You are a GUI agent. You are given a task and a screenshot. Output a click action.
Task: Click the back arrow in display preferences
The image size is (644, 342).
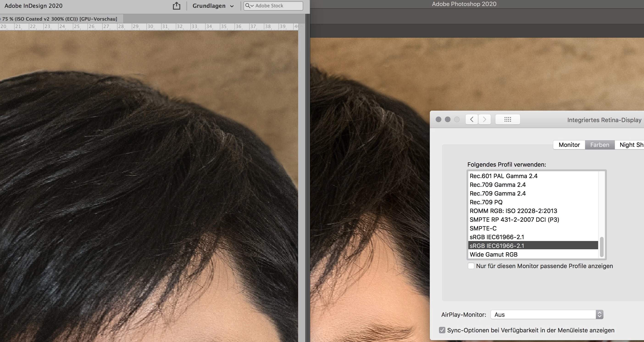472,119
